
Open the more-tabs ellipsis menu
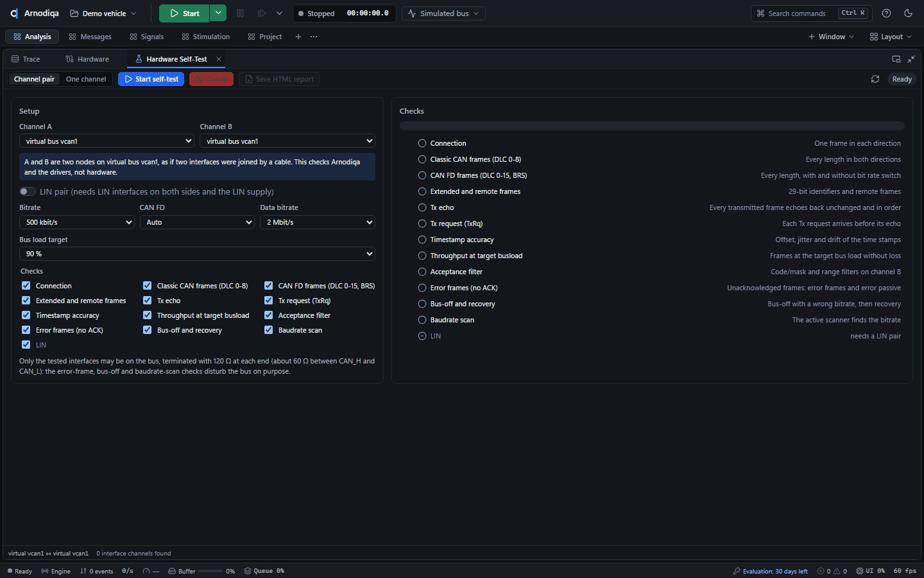(314, 37)
